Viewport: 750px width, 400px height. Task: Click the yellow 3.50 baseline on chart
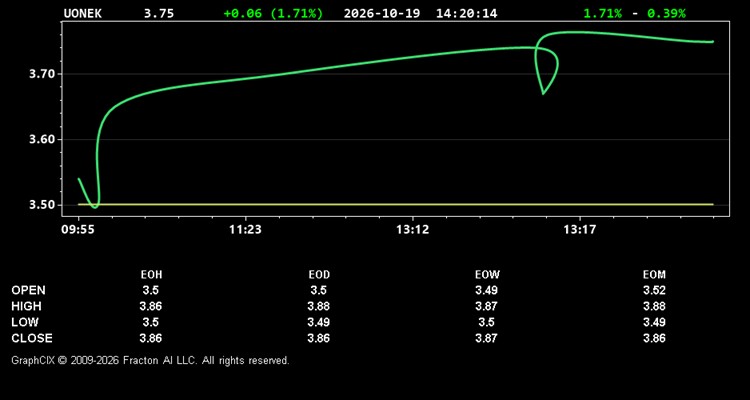point(396,204)
